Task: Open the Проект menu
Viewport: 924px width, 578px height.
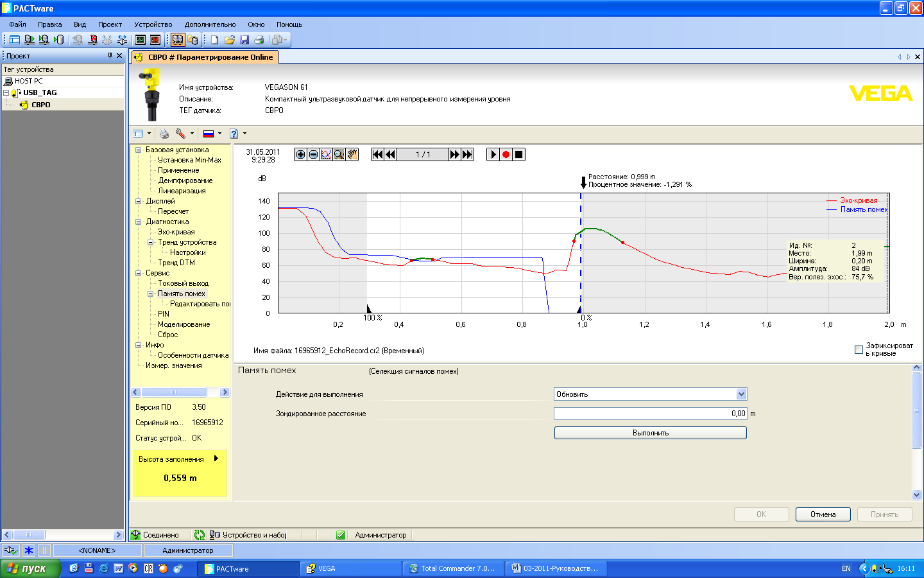Action: click(x=110, y=24)
